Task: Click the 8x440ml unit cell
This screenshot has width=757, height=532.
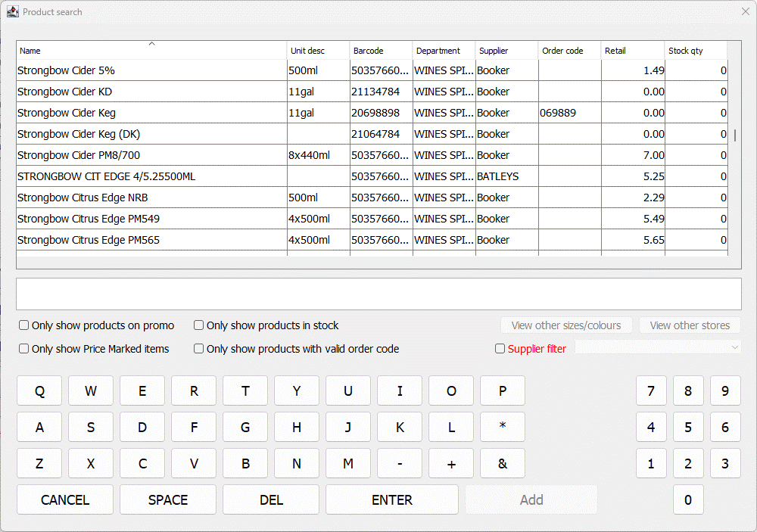Action: click(x=318, y=155)
